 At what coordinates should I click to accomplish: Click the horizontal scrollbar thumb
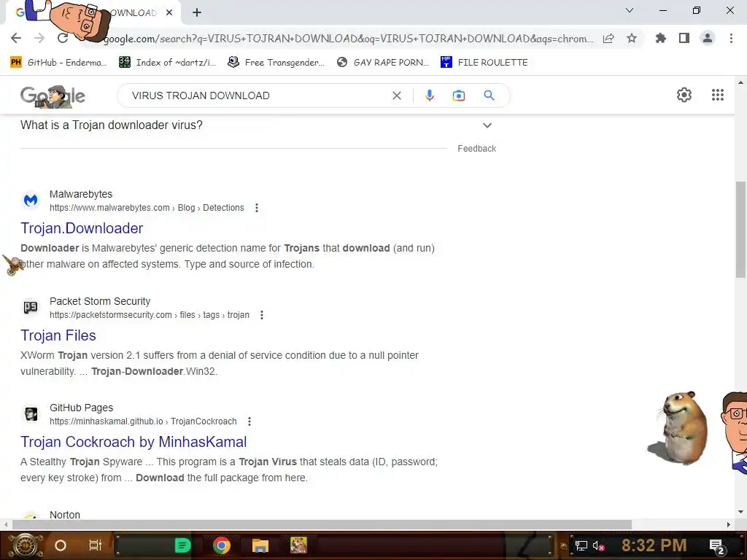click(322, 524)
